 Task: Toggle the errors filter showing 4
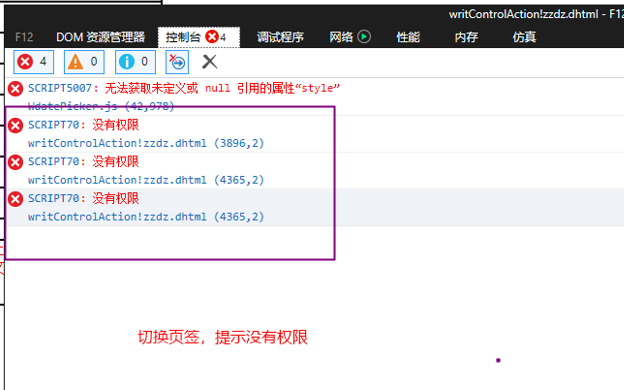click(33, 62)
